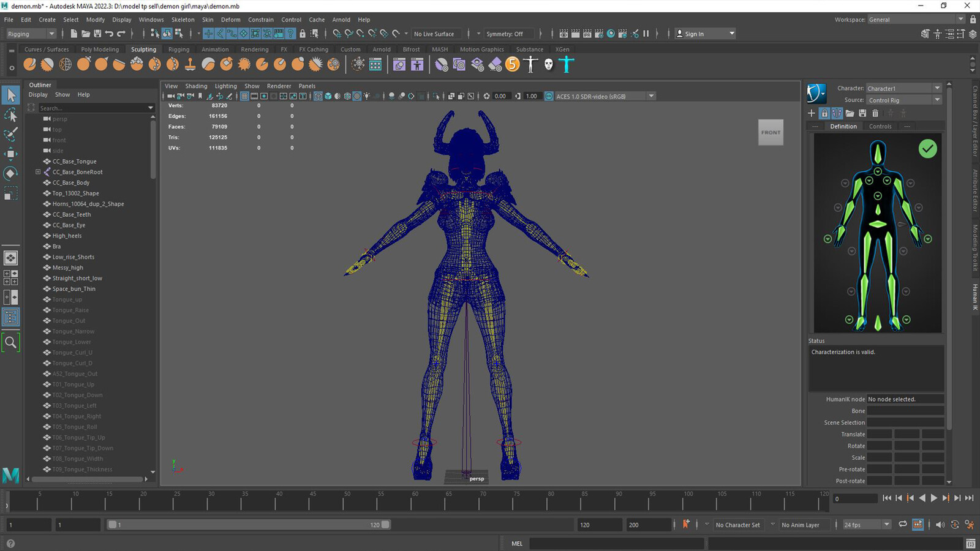Select the Paint selection tool
This screenshot has width=980, height=551.
[10, 134]
